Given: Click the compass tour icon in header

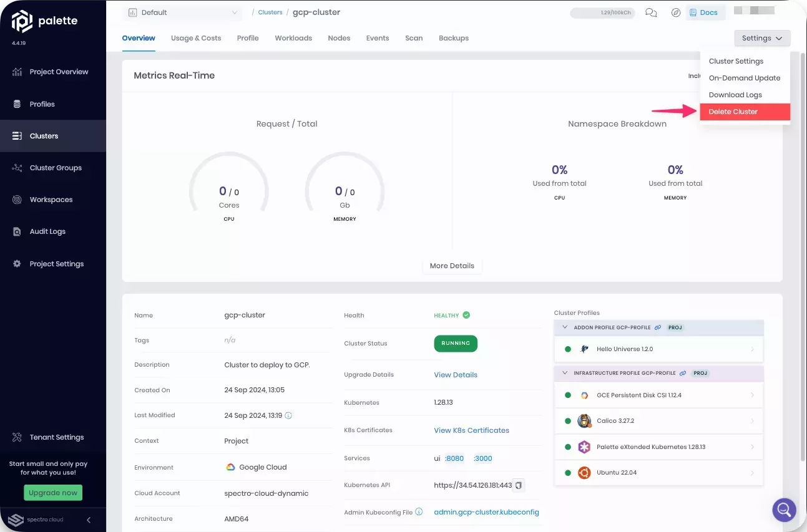Looking at the screenshot, I should click(675, 12).
